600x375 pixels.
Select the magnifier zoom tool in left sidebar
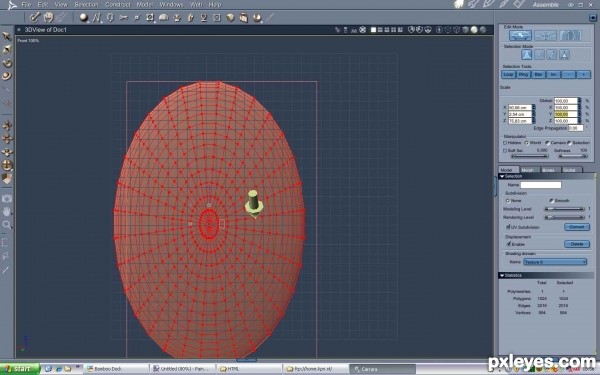click(x=7, y=225)
